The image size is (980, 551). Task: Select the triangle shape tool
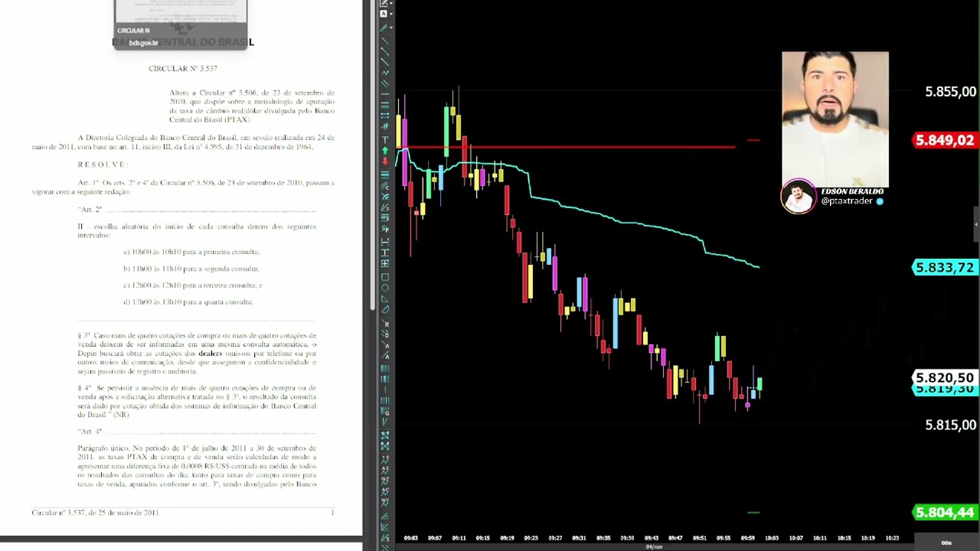click(385, 298)
